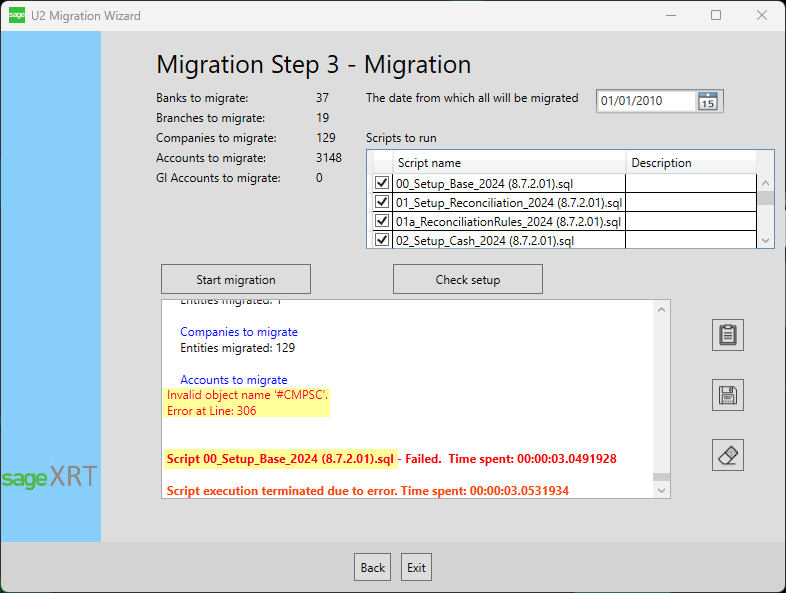
Task: Go to previous step with Back button
Action: [x=372, y=567]
